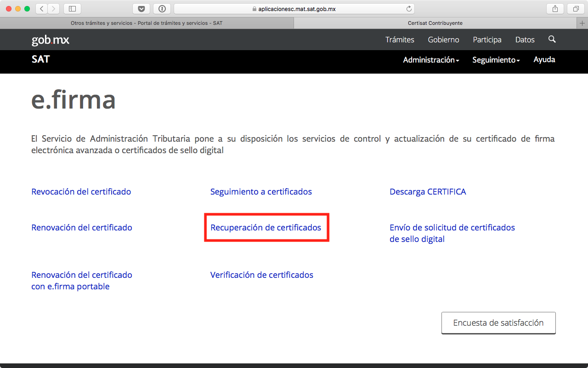Open Datos in the top navigation
The image size is (588, 368).
(x=525, y=40)
